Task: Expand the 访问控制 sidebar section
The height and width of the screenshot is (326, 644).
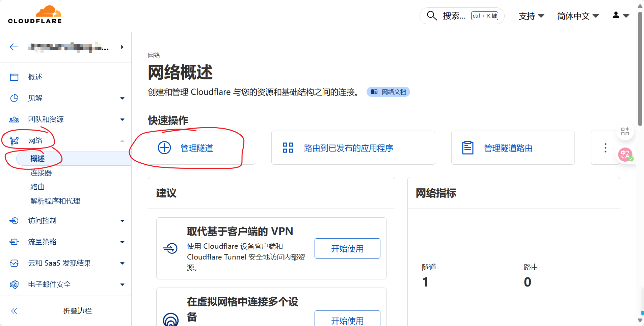Action: coord(122,221)
